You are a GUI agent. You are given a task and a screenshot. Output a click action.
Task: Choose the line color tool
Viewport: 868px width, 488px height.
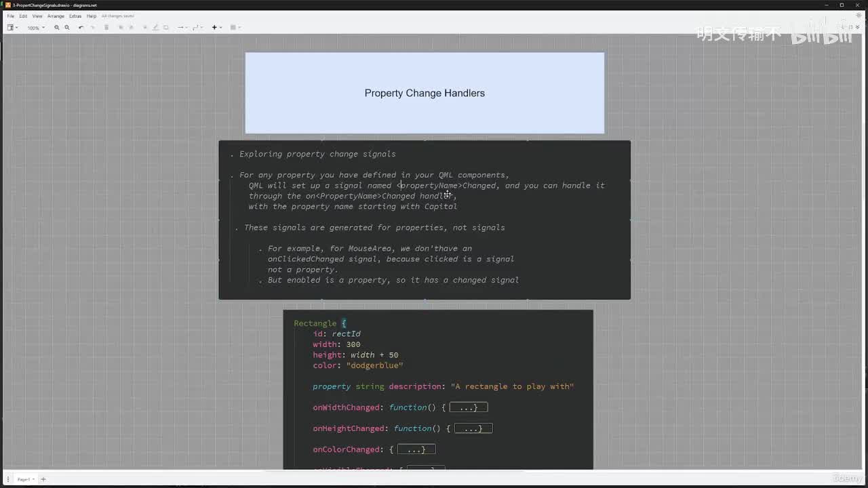point(155,28)
